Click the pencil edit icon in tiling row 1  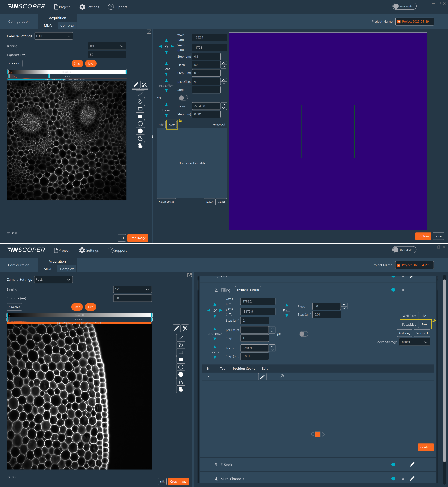[262, 376]
